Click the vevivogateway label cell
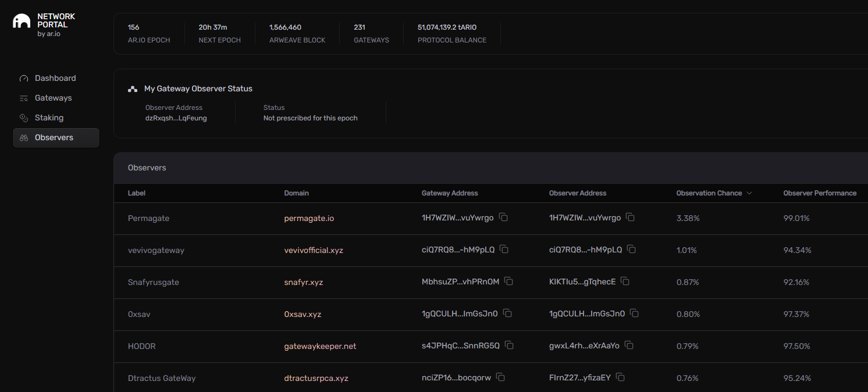This screenshot has height=392, width=868. (x=156, y=250)
